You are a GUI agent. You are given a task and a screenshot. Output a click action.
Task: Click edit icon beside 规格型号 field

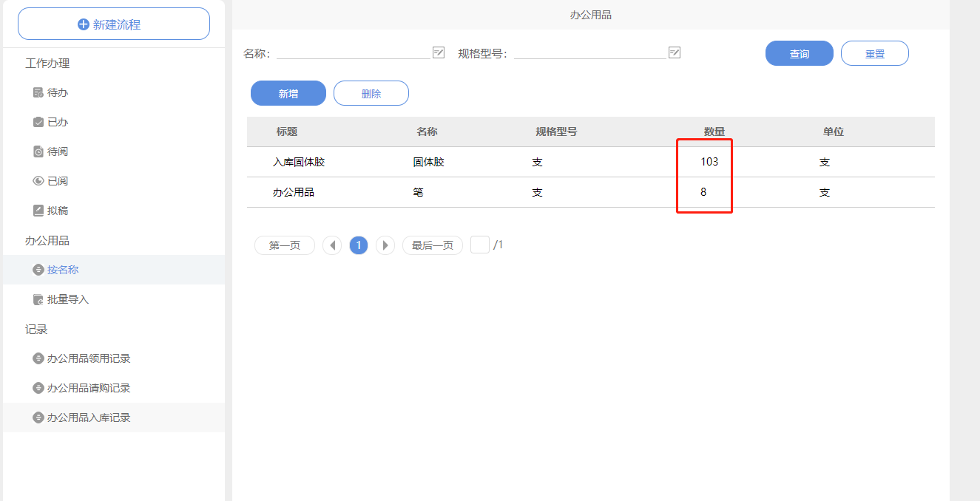pyautogui.click(x=674, y=52)
